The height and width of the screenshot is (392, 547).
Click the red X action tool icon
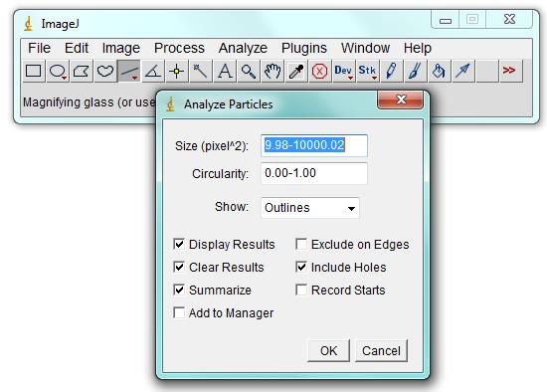[319, 71]
